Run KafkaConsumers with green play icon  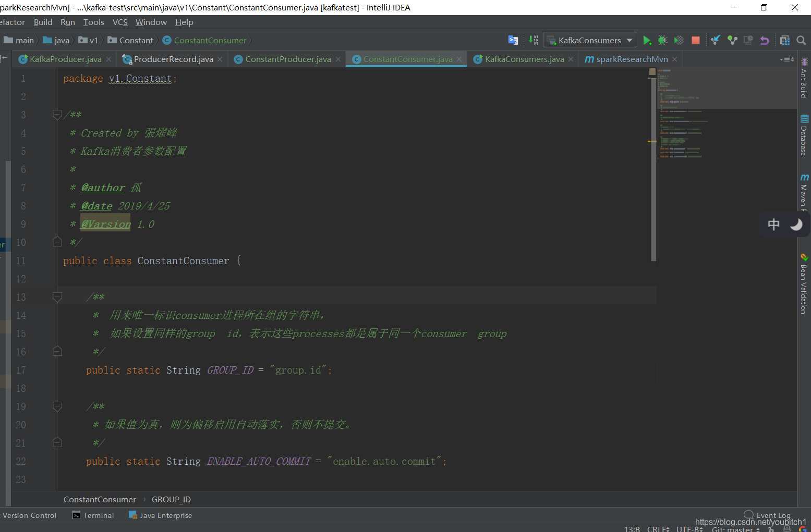click(x=647, y=40)
